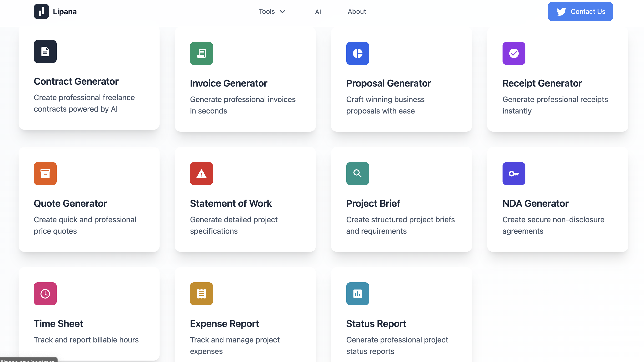Viewport: 644px width, 362px height.
Task: Click the Contract Generator document icon
Action: tap(45, 52)
